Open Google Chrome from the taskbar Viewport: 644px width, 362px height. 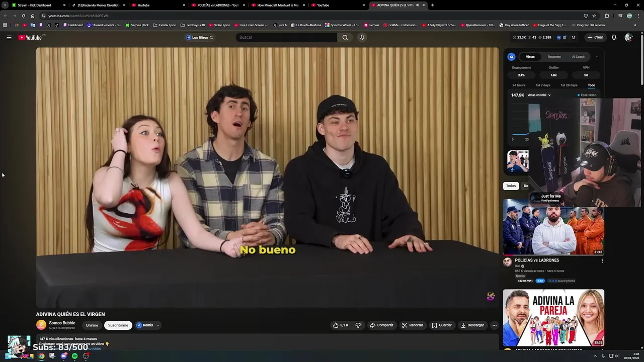41,356
